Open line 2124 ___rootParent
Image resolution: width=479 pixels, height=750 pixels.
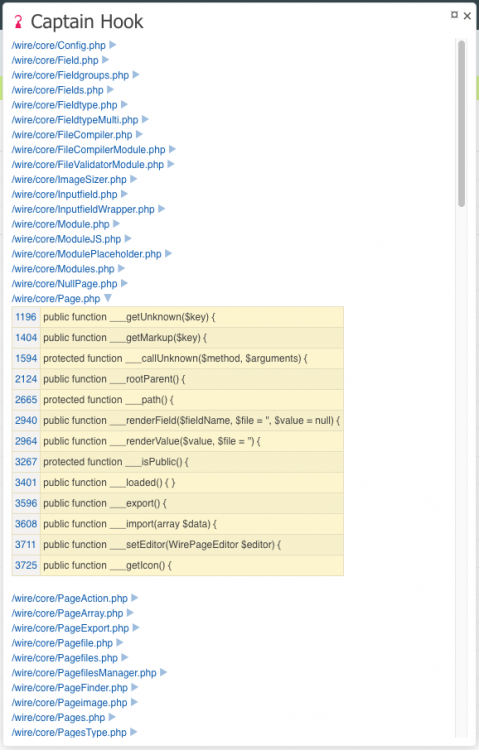click(x=26, y=379)
